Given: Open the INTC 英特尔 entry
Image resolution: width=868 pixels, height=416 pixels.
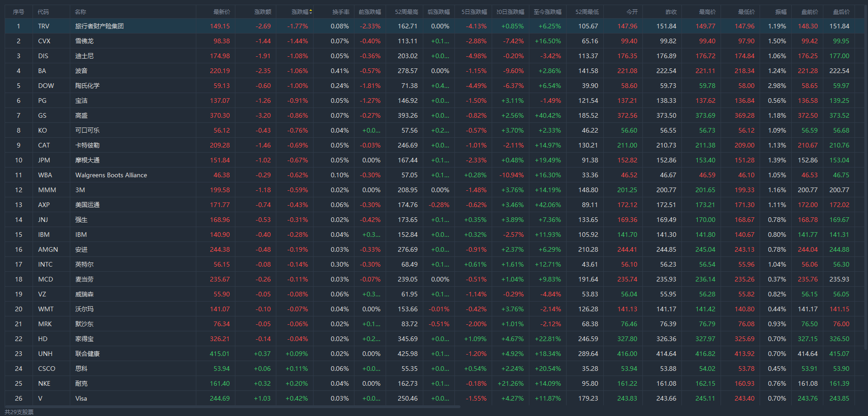Looking at the screenshot, I should (84, 264).
